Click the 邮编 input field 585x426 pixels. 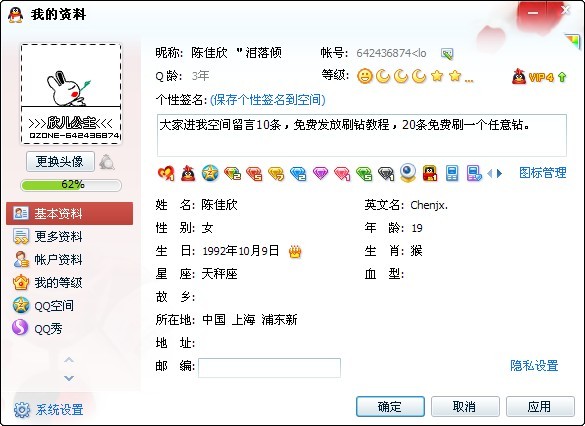coord(269,368)
